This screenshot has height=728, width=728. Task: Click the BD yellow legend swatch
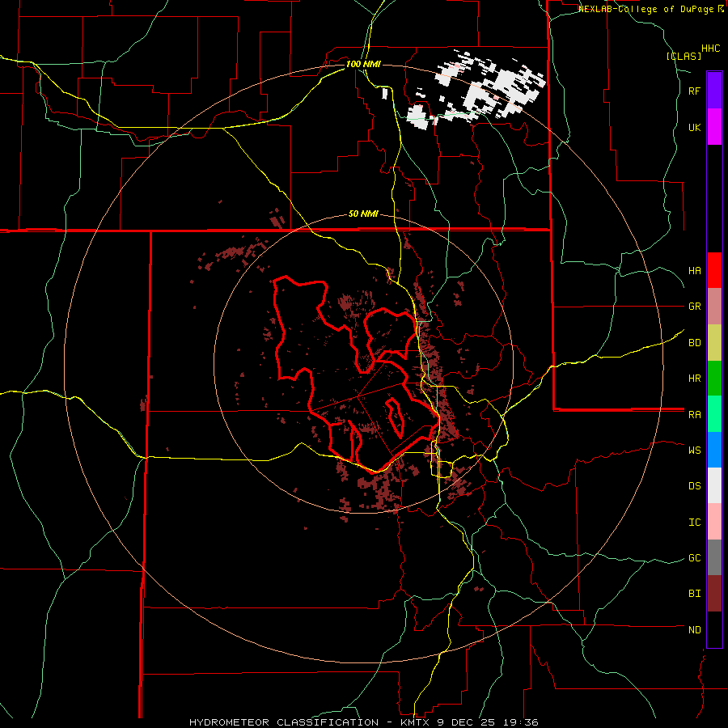(x=714, y=343)
